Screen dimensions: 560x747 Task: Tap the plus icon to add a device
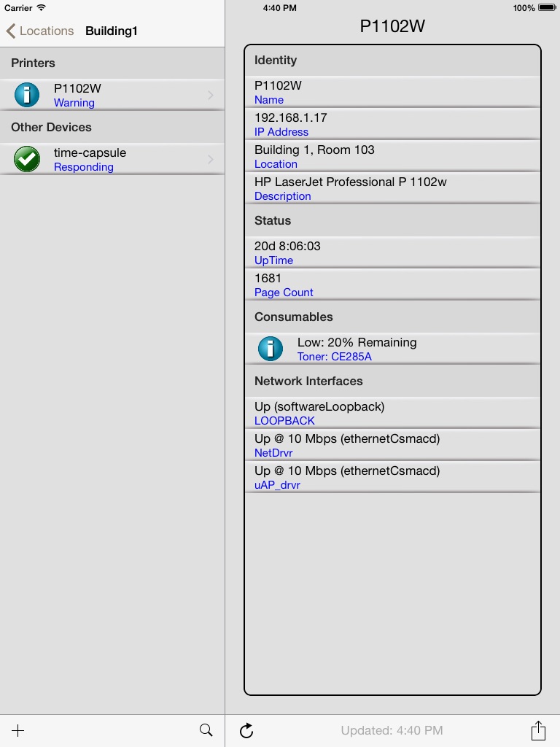pos(17,730)
